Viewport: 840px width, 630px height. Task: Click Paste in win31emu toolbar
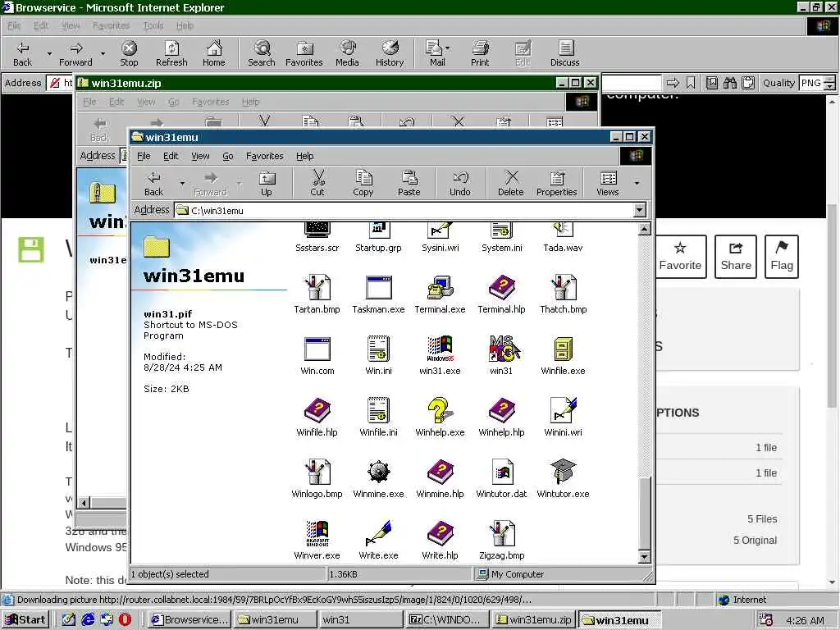click(409, 183)
